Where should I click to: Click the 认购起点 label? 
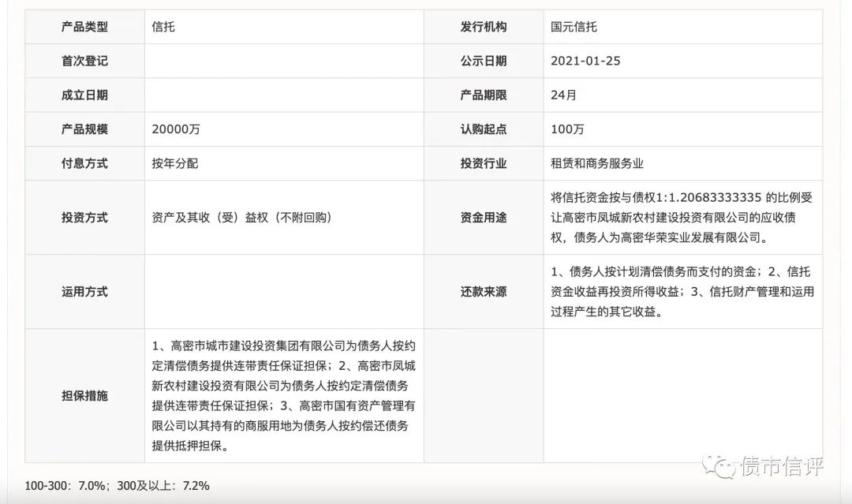tap(483, 129)
